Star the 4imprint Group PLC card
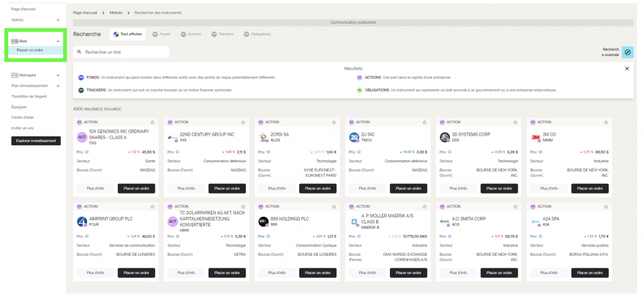The image size is (644, 298). (152, 206)
